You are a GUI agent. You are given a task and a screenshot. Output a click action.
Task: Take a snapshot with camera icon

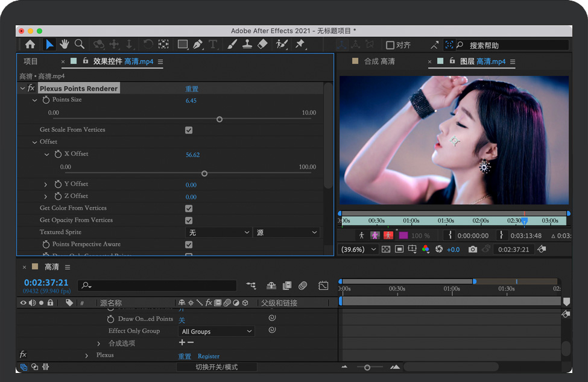473,249
